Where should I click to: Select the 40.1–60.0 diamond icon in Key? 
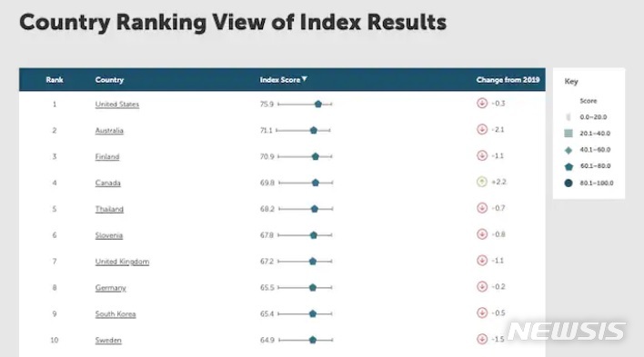pyautogui.click(x=569, y=150)
